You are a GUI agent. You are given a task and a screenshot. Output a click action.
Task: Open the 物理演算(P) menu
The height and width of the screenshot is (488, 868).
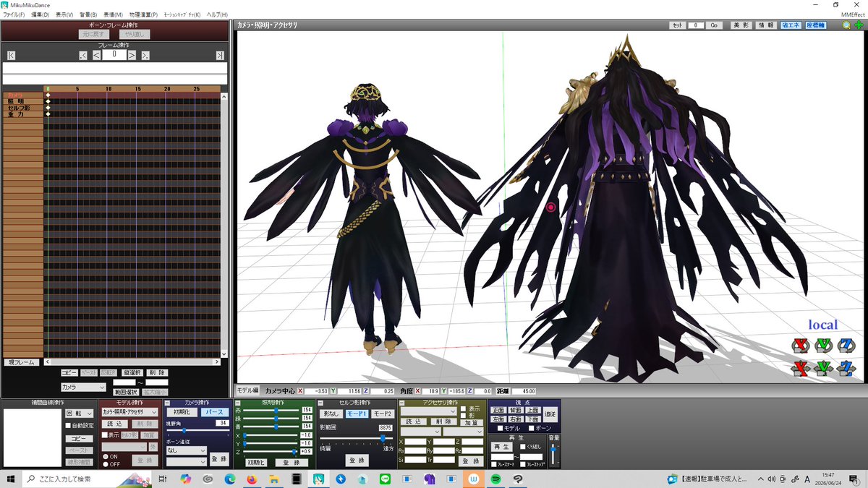142,14
